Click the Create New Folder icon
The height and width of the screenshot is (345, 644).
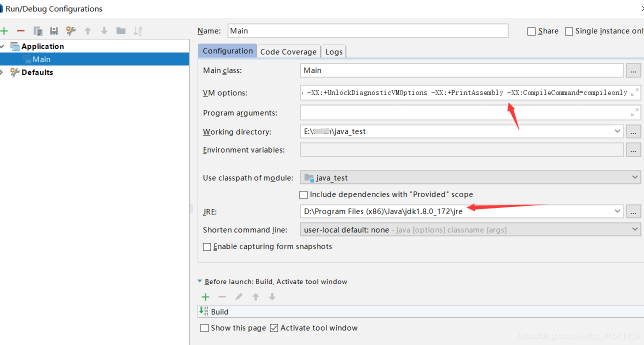(121, 31)
